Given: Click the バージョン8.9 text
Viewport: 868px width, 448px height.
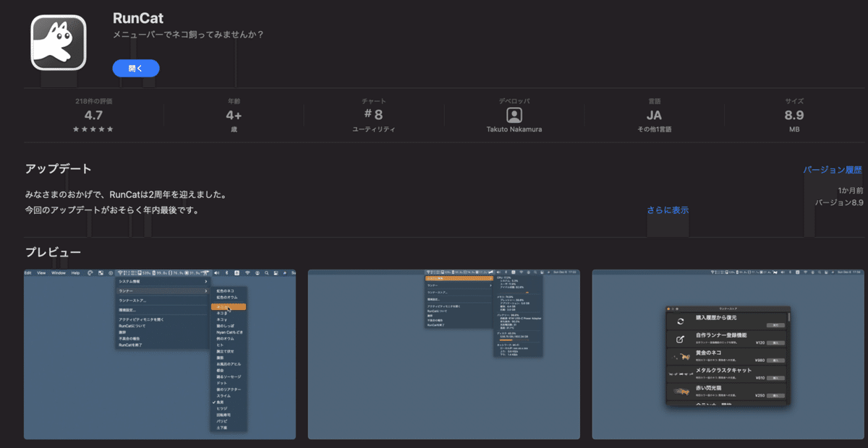Looking at the screenshot, I should click(839, 203).
